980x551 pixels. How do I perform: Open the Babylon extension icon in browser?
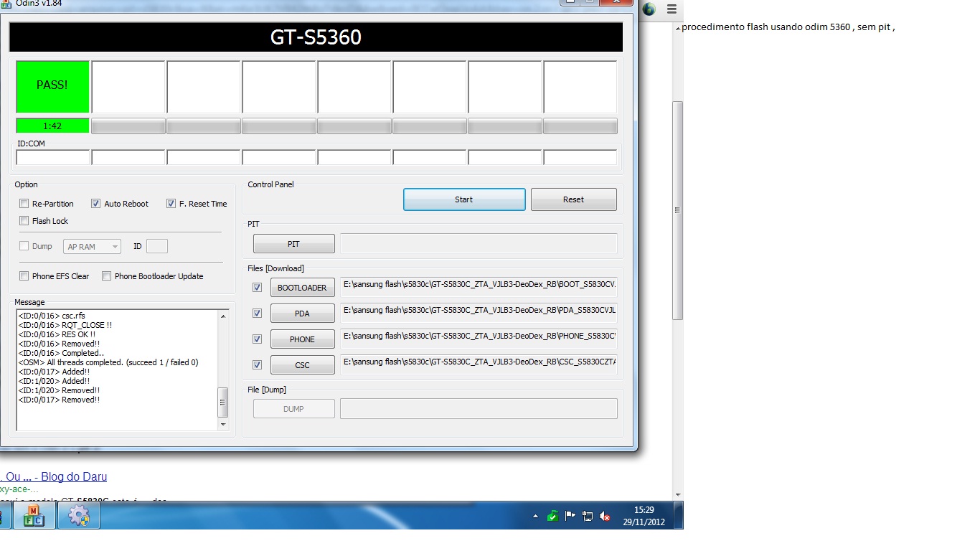point(649,9)
